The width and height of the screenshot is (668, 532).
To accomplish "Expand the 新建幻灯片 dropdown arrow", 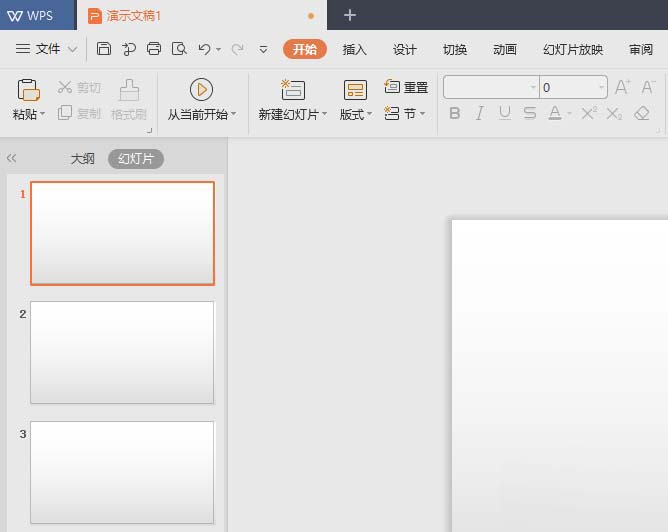I will [324, 114].
